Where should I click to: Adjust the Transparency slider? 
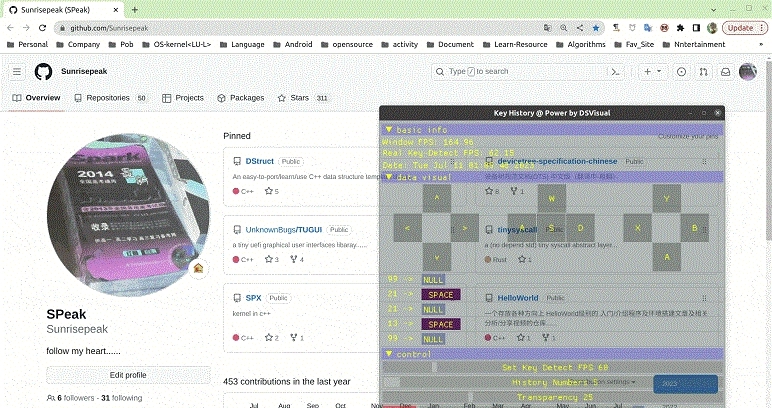point(552,397)
